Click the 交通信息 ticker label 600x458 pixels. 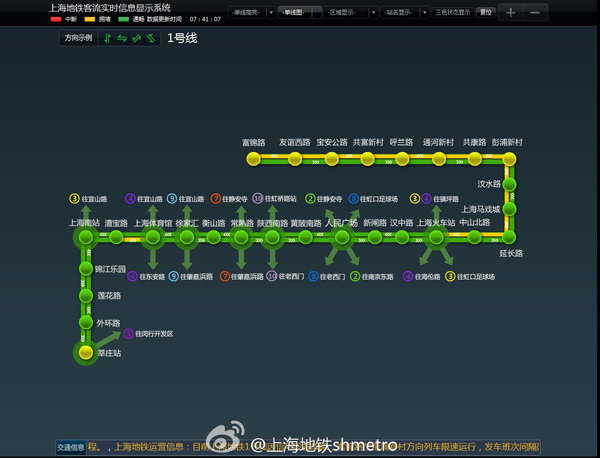coord(70,447)
